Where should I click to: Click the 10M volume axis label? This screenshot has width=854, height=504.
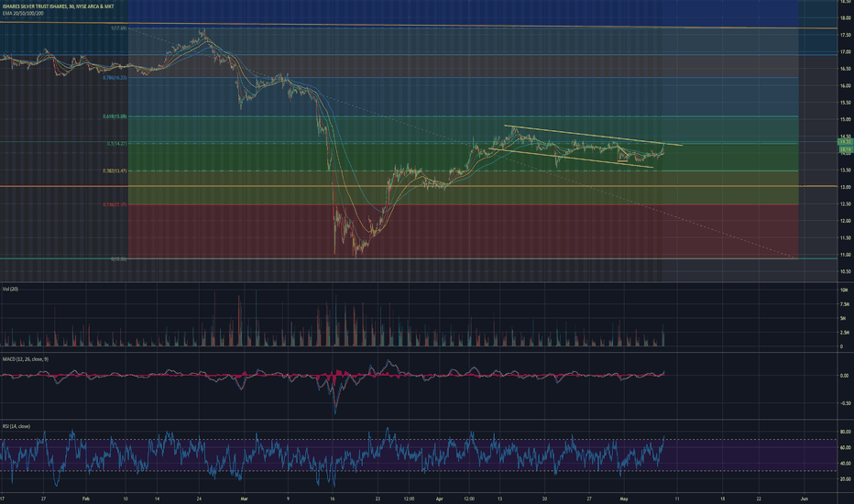tap(844, 290)
